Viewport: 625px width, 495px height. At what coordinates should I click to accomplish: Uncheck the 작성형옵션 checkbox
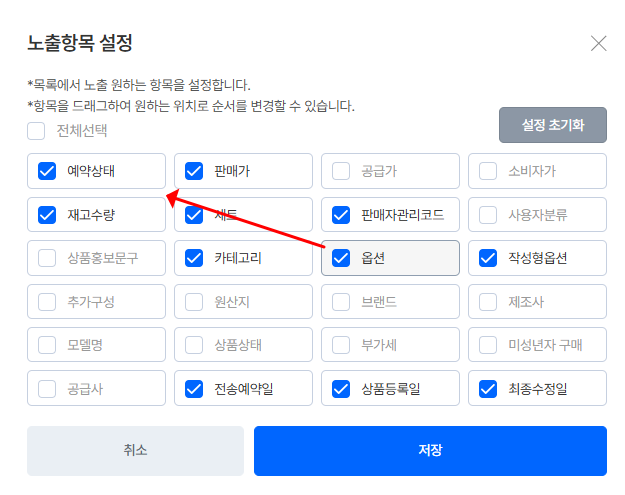tap(488, 258)
